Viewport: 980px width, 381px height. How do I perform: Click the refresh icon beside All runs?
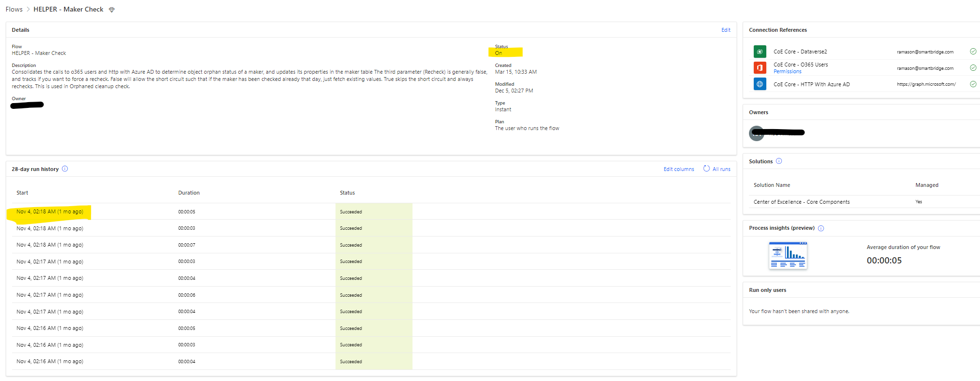[706, 169]
